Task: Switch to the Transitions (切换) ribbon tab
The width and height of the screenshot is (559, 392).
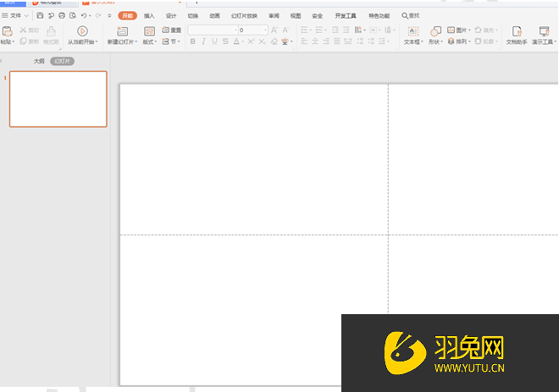Action: 192,16
